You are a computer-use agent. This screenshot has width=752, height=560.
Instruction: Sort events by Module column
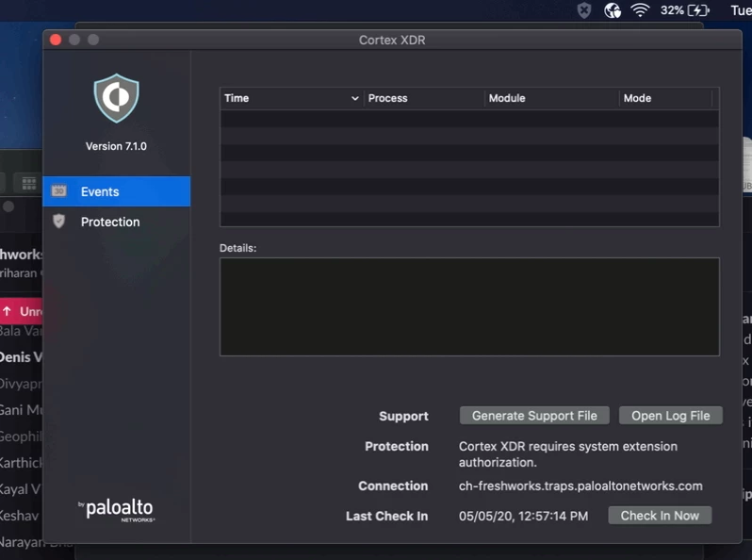click(x=551, y=98)
